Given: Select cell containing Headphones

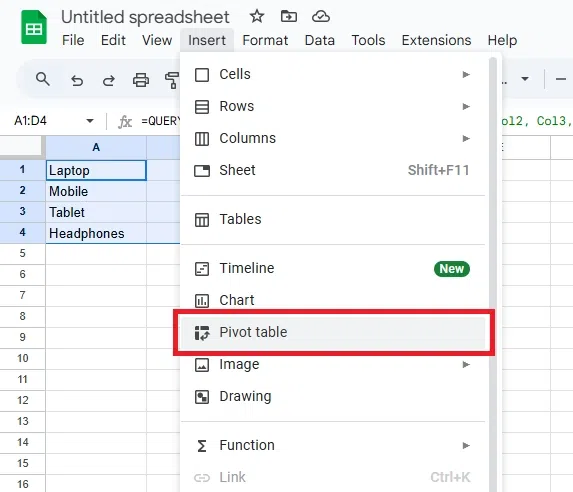Looking at the screenshot, I should (96, 233).
